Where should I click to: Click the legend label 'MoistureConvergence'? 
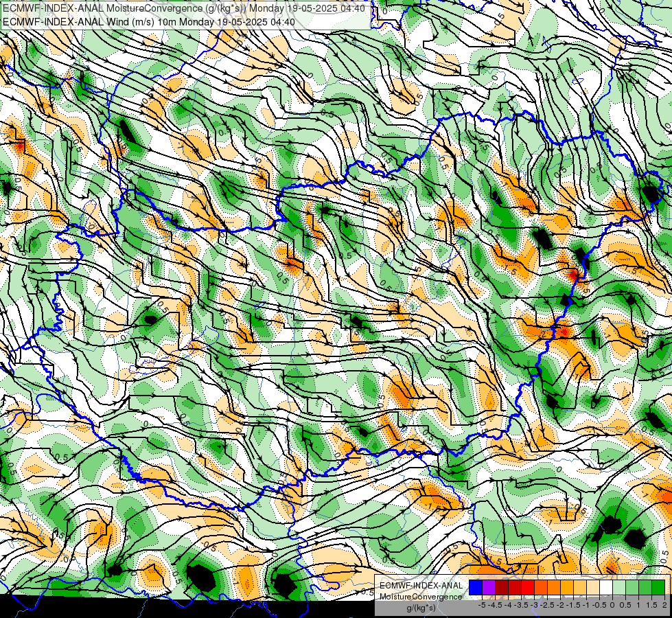click(x=421, y=597)
